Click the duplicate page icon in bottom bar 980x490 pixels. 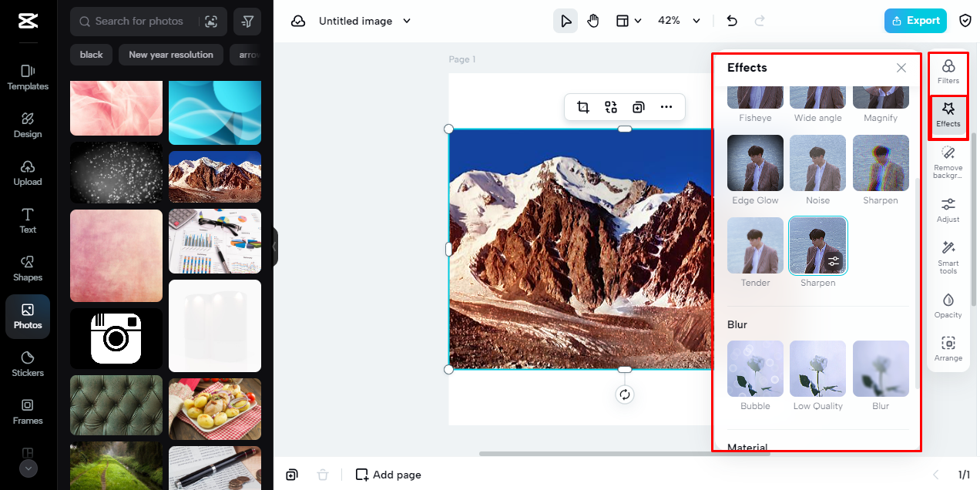tap(292, 475)
